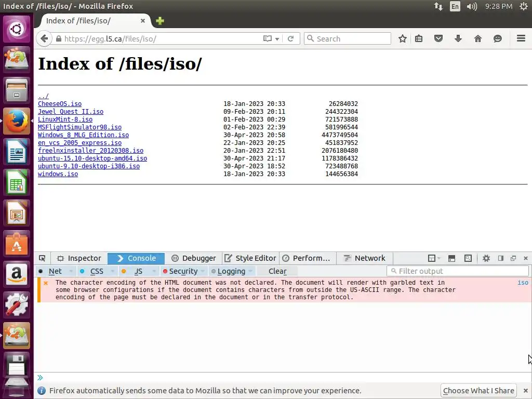Image resolution: width=532 pixels, height=399 pixels.
Task: Show devtools in separate window icon
Action: (513, 259)
